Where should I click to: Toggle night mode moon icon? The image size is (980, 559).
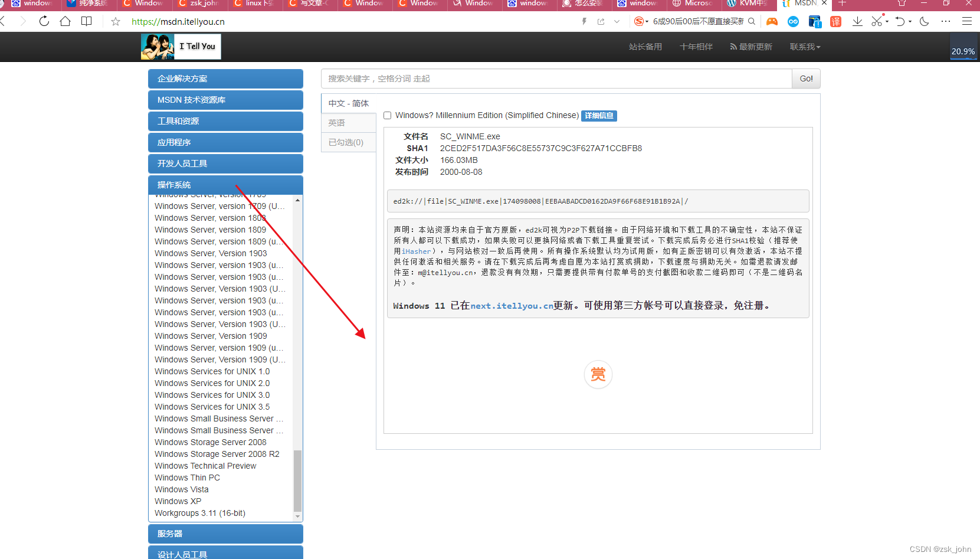pyautogui.click(x=925, y=21)
